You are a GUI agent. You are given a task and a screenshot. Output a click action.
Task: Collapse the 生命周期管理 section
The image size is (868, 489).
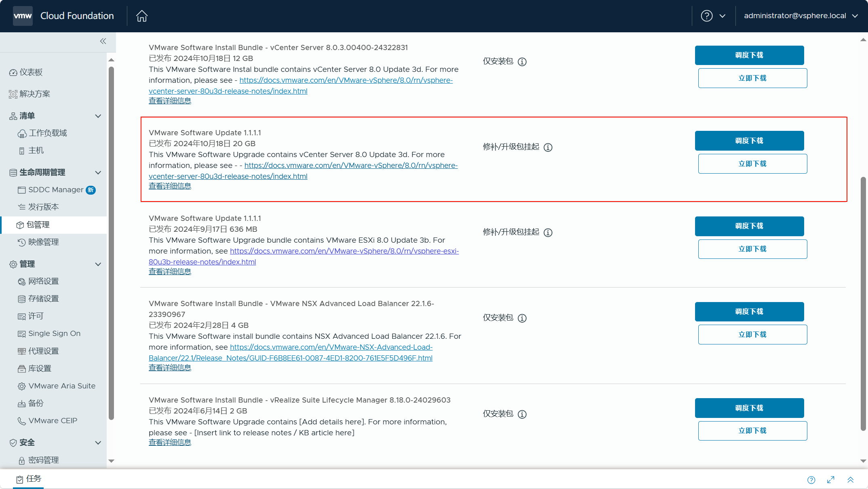[x=98, y=173]
